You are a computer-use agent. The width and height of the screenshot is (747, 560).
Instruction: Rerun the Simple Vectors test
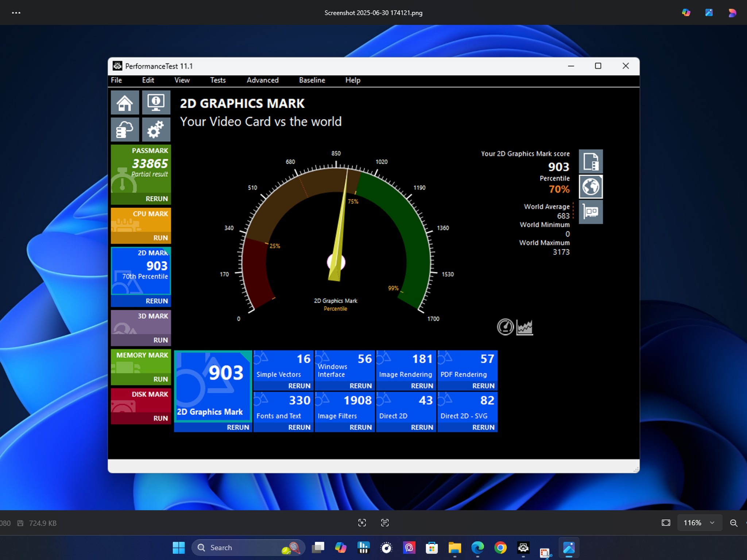pos(299,386)
